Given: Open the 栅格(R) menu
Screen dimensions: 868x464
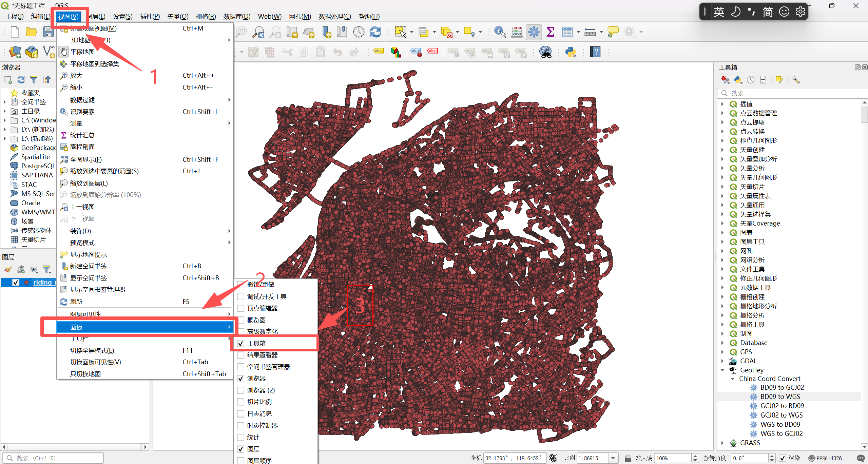Looking at the screenshot, I should pos(206,16).
